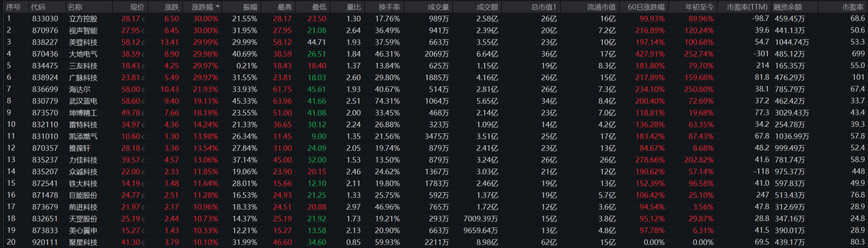Select stock 武汉蓝电

83,101
